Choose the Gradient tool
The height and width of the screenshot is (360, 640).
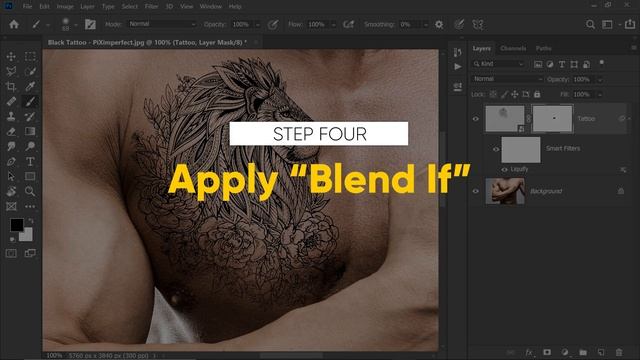(30, 131)
